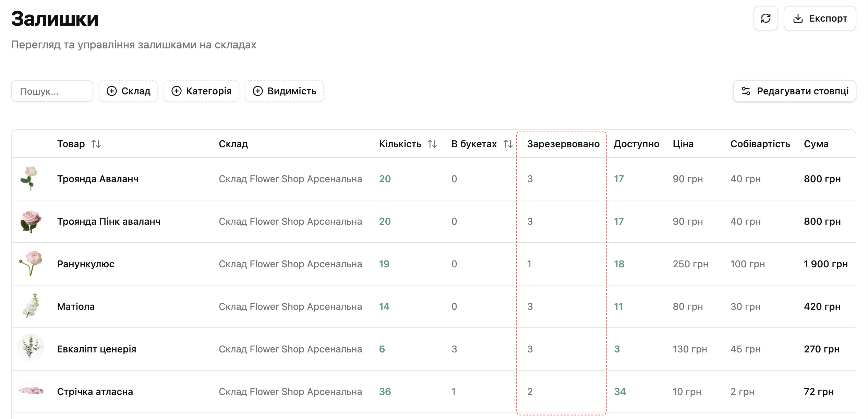Sort by Товар column arrows icon

[96, 144]
